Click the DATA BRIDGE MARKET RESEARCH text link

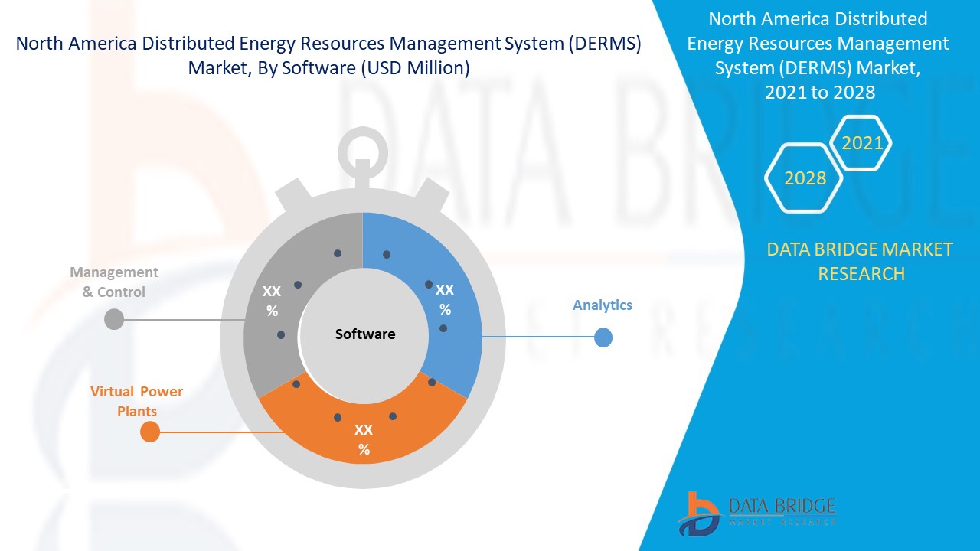tap(861, 261)
